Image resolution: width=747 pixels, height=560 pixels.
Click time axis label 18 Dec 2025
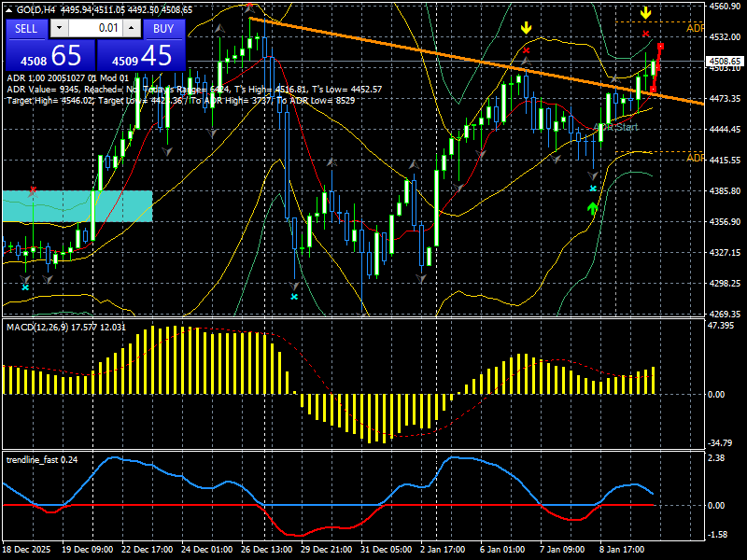tap(26, 549)
